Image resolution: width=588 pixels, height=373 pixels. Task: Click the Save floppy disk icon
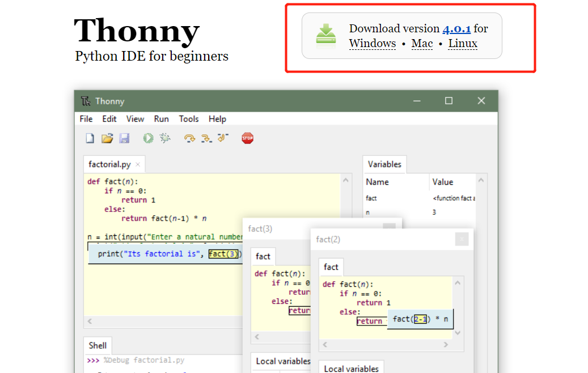tap(124, 138)
